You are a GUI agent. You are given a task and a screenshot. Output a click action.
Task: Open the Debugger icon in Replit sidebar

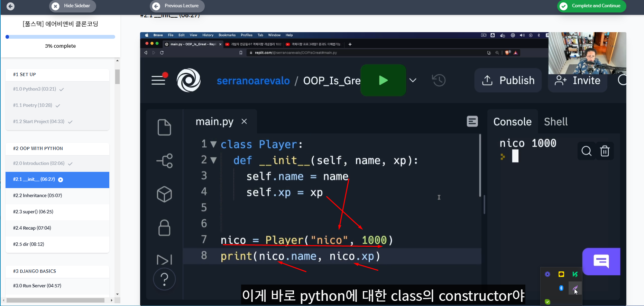(x=164, y=260)
